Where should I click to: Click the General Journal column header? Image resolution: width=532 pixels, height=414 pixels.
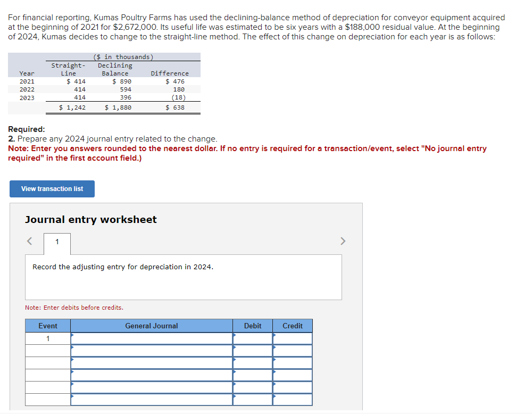tap(152, 326)
